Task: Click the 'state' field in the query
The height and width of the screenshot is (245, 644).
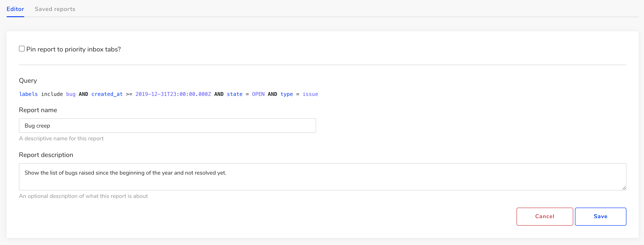Action: click(x=235, y=94)
